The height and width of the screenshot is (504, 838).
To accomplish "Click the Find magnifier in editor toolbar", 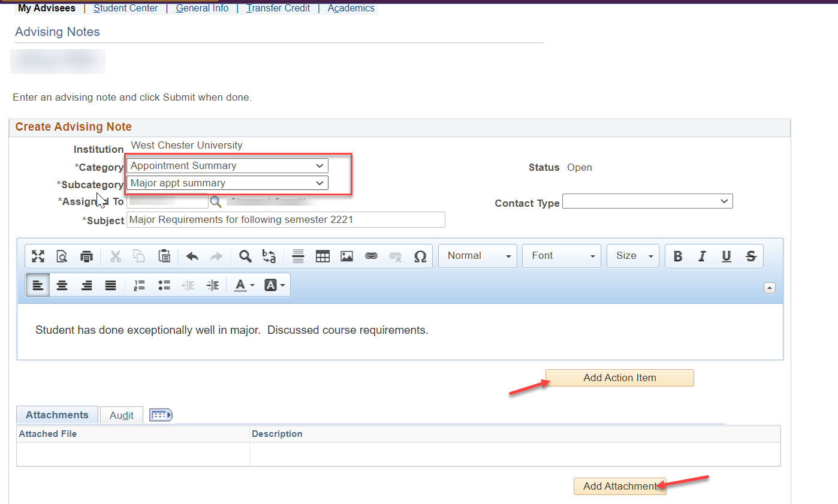I will (x=245, y=256).
